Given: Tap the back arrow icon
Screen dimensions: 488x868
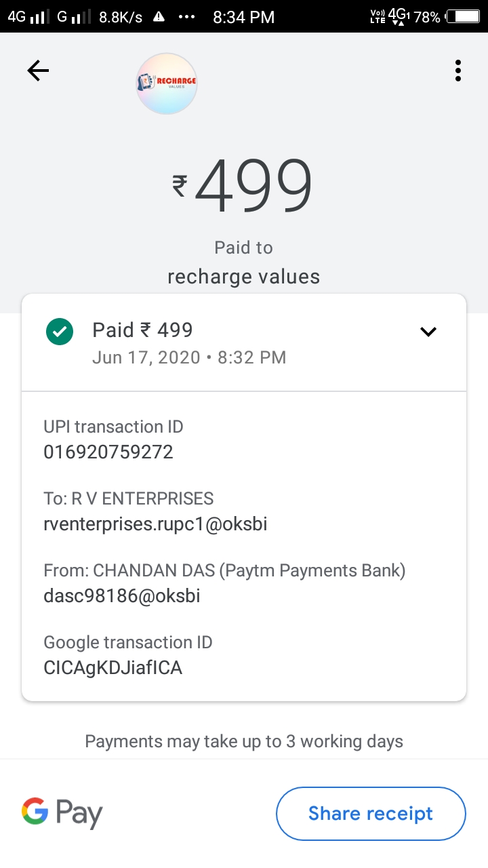Looking at the screenshot, I should click(38, 71).
